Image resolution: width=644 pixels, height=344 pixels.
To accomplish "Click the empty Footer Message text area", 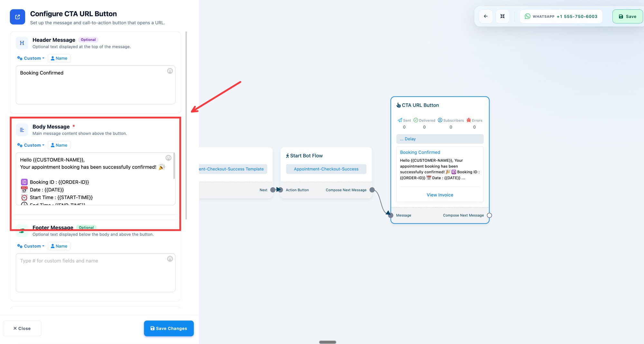I will (96, 272).
